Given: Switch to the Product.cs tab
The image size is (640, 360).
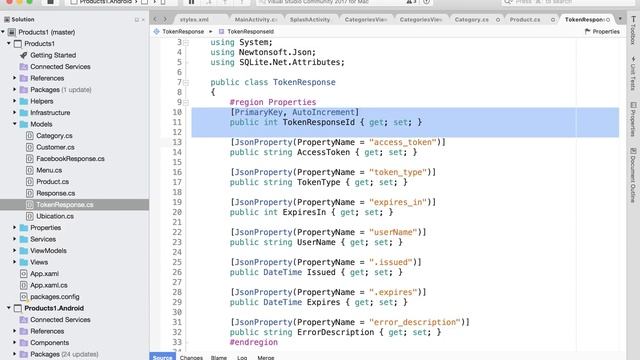Looking at the screenshot, I should (x=525, y=20).
